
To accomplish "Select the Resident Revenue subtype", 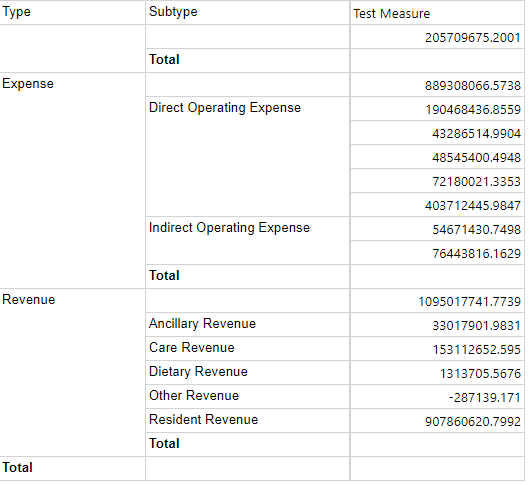I will pos(203,420).
